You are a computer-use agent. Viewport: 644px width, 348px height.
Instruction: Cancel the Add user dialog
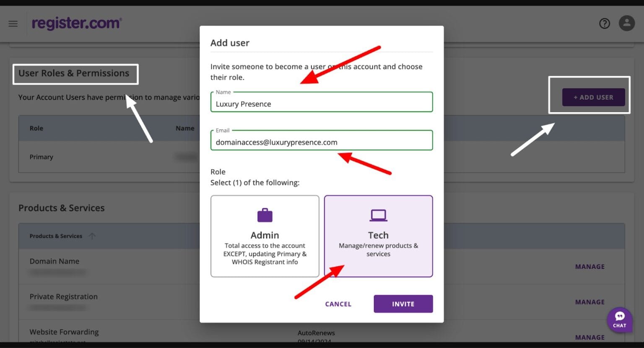338,304
